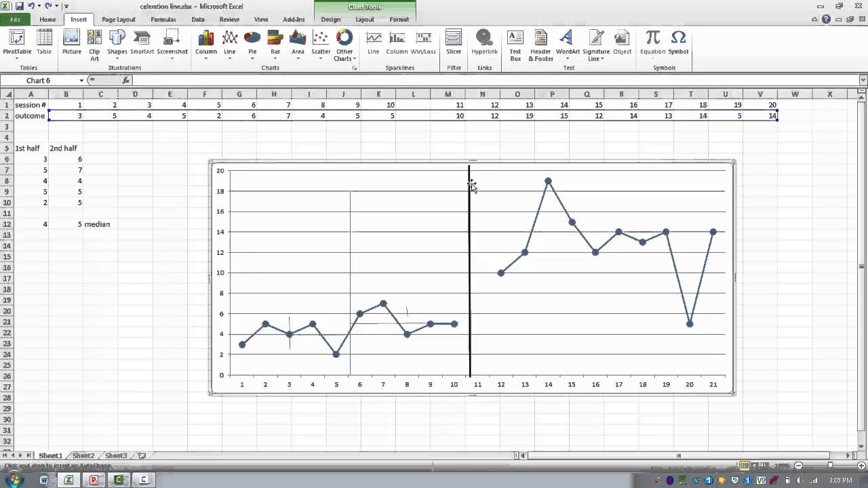Image resolution: width=868 pixels, height=488 pixels.
Task: Insert Header & Footer
Action: click(x=540, y=45)
